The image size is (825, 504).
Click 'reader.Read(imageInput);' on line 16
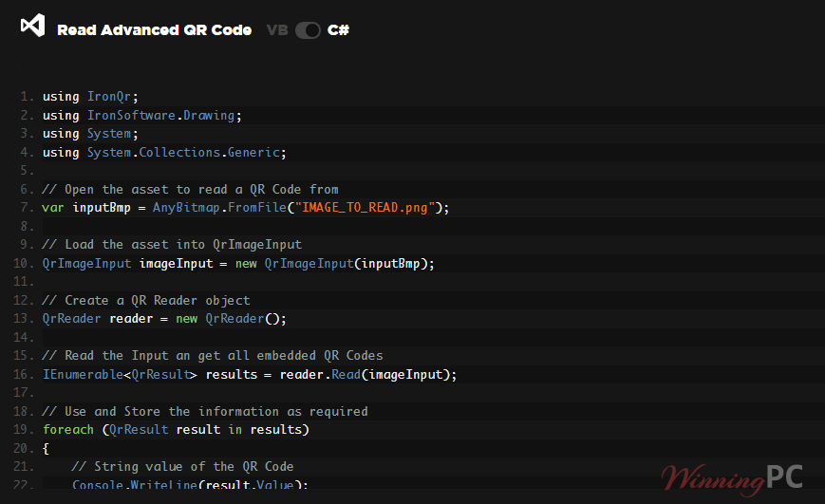pos(368,375)
